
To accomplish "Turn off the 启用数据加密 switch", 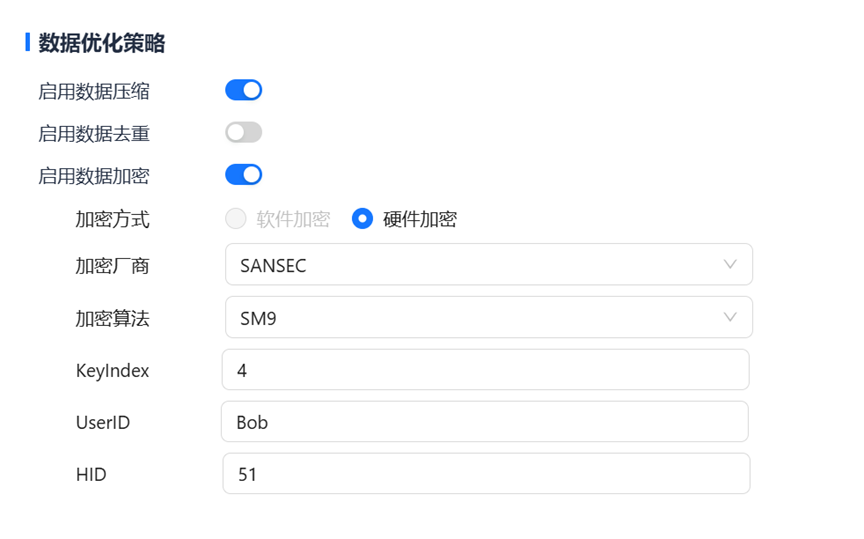I will [x=244, y=175].
